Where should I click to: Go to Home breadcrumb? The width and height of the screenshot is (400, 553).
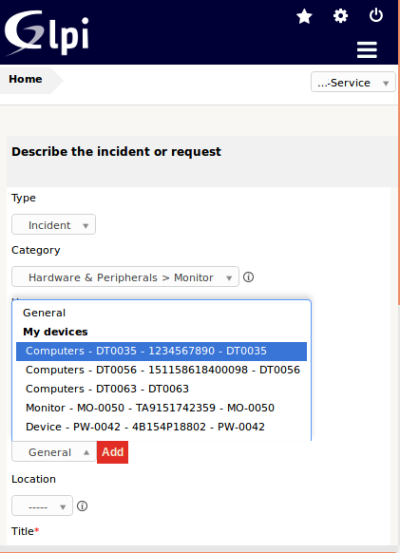pyautogui.click(x=25, y=79)
